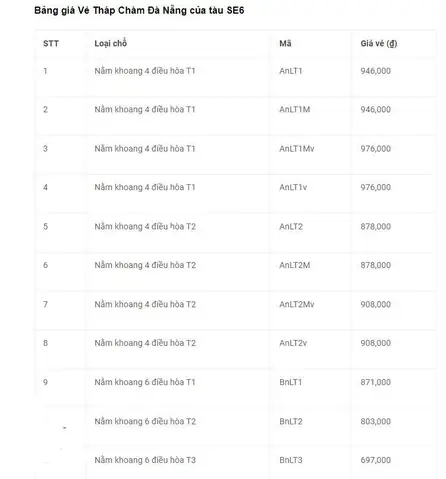Select the AnLT1Mv code cell
Viewport: 446px width, 479px height.
[x=297, y=148]
